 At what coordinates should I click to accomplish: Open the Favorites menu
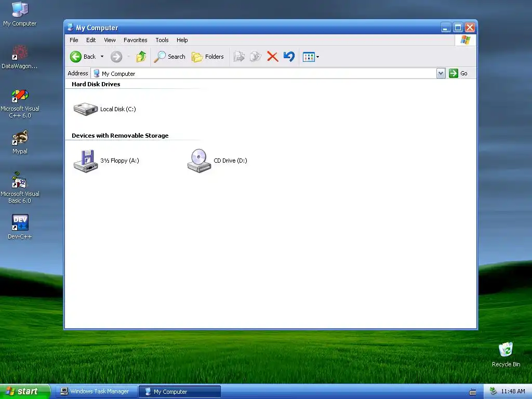tap(136, 40)
